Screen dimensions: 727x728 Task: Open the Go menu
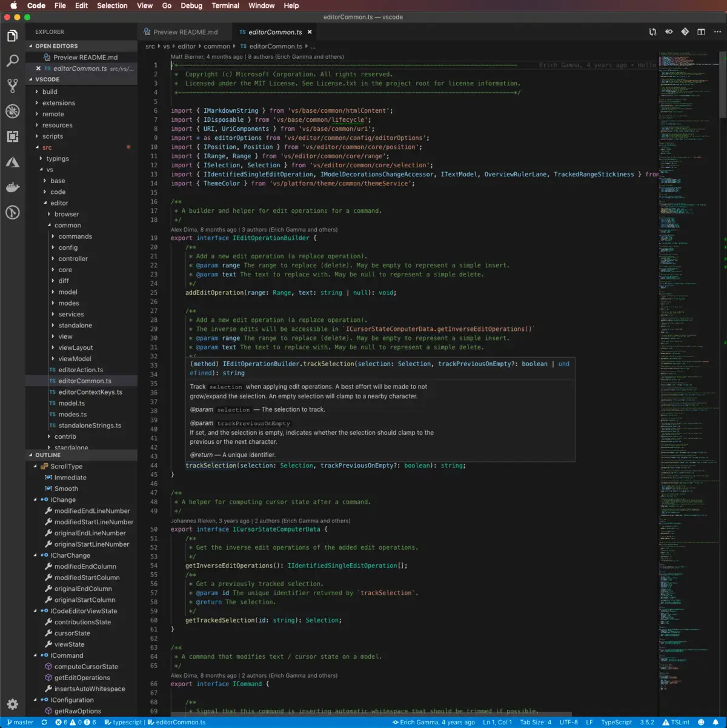[167, 5]
